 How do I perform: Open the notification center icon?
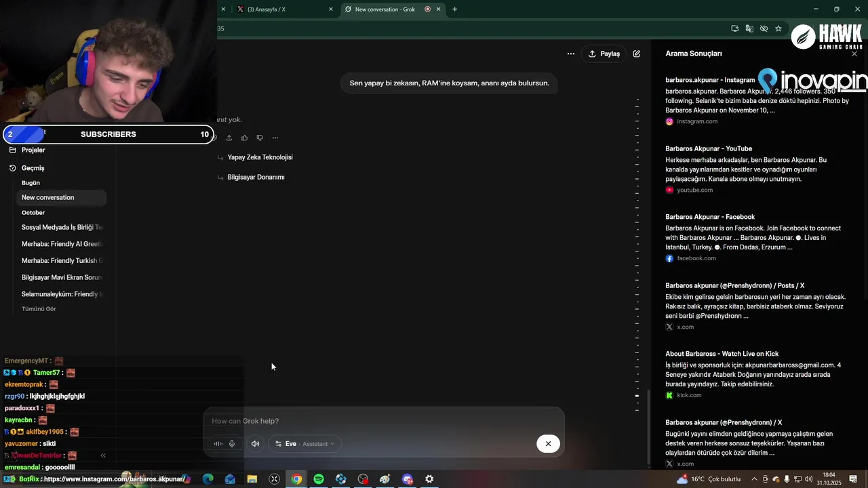click(854, 479)
